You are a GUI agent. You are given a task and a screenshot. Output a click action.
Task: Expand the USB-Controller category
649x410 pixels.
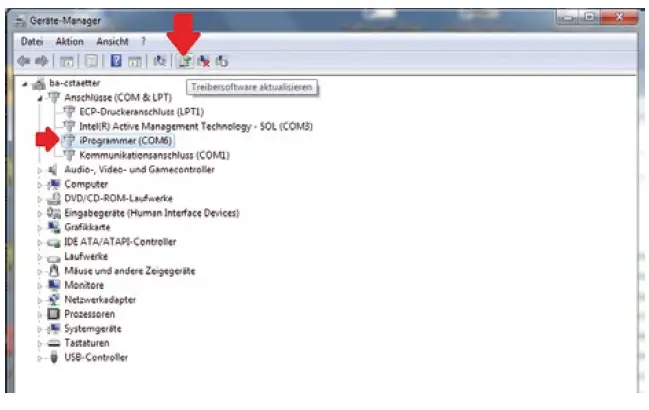tap(40, 358)
